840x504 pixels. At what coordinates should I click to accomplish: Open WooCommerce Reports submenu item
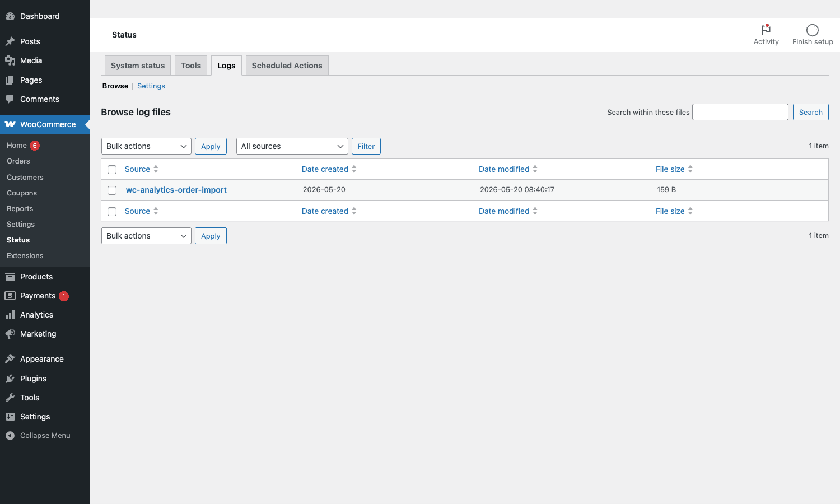(x=20, y=208)
